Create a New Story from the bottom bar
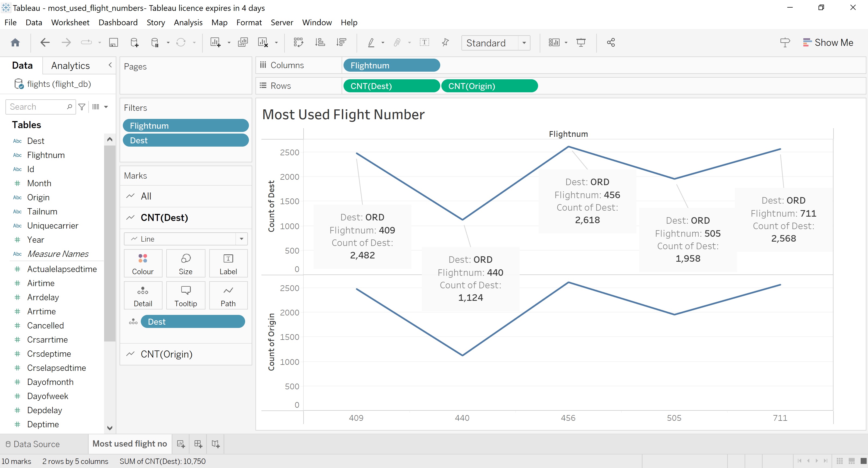The image size is (868, 468). point(216,444)
